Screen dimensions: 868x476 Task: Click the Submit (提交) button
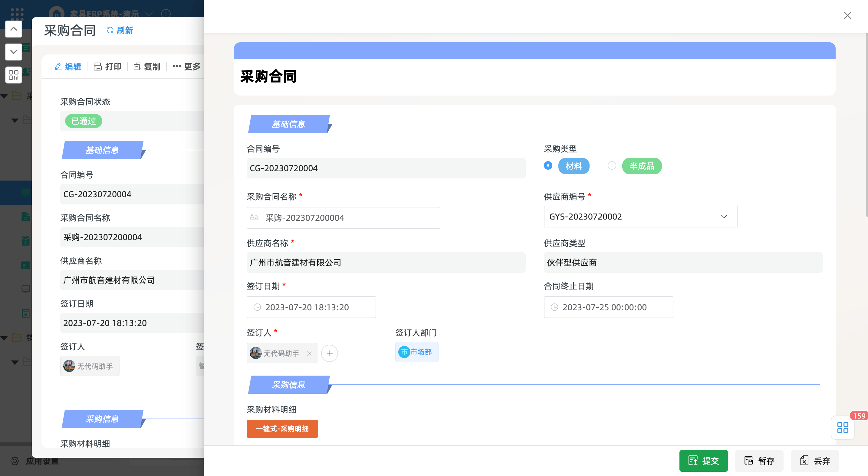pyautogui.click(x=703, y=461)
